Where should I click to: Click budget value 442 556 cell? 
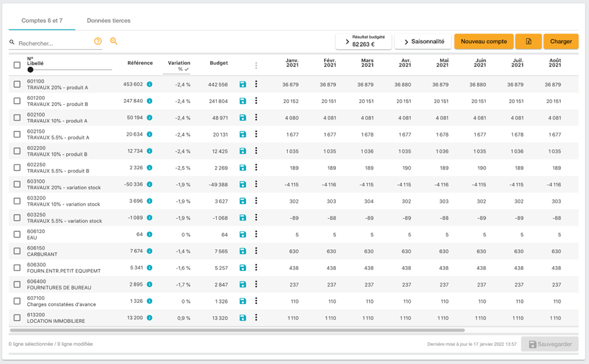[218, 85]
